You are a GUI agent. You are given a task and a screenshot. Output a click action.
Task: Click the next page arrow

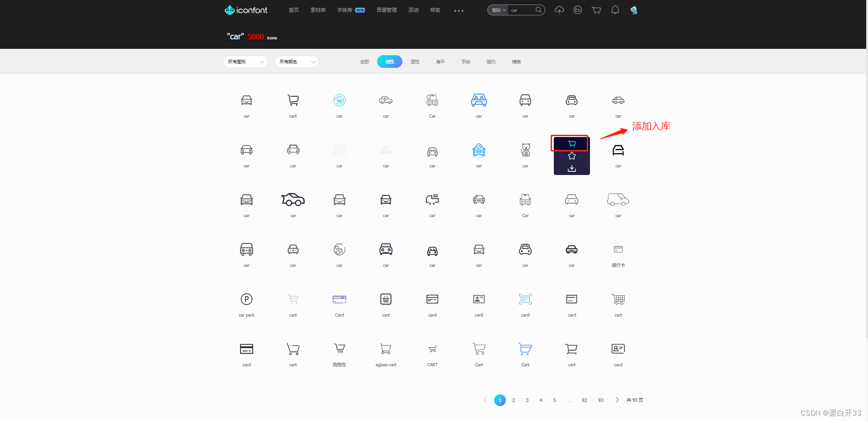click(x=617, y=400)
